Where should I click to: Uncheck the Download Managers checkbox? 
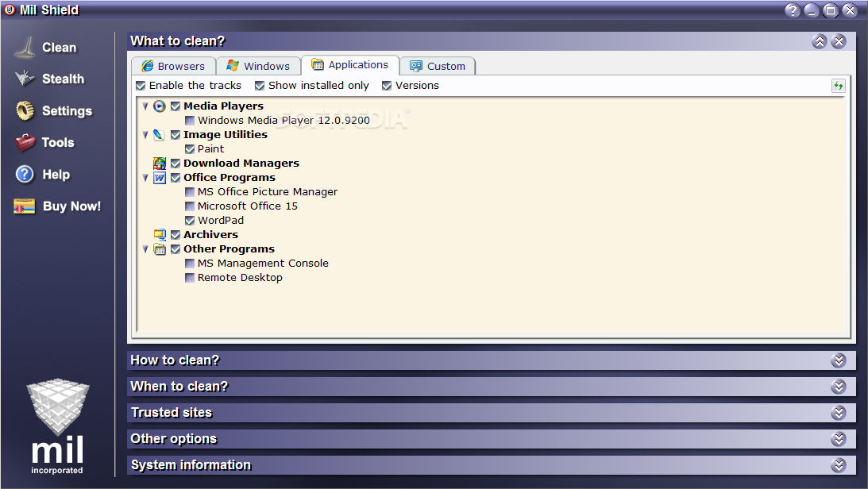176,164
